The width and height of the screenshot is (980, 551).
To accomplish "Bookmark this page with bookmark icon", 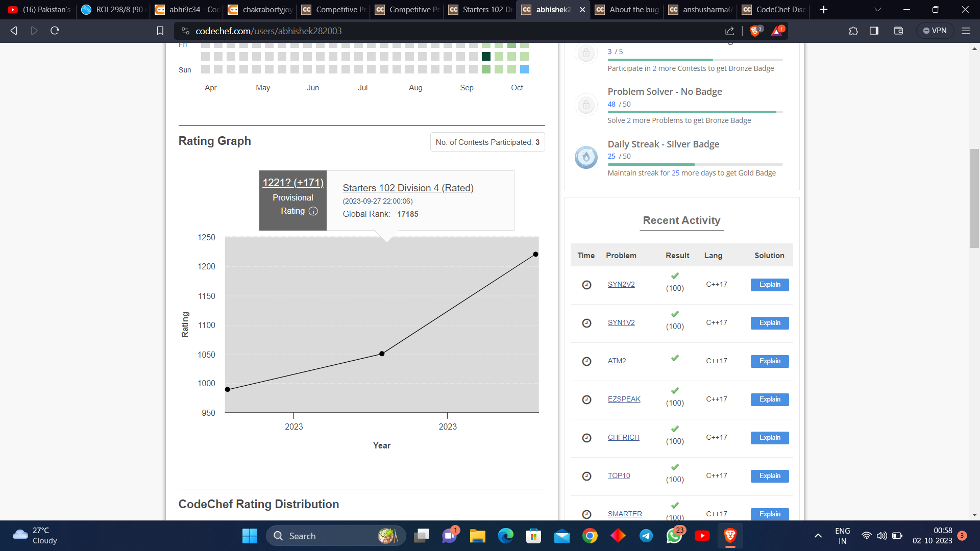I will [160, 31].
